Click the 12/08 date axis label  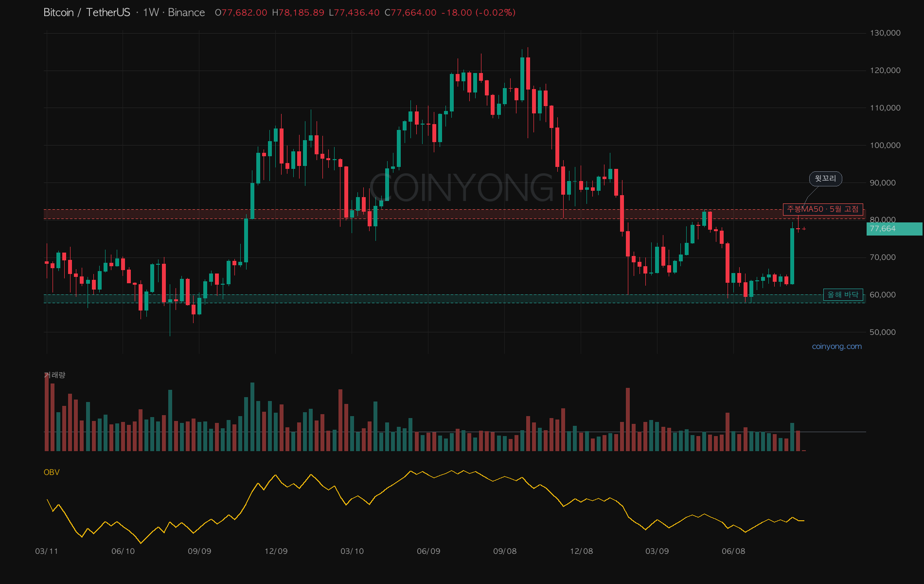point(581,551)
